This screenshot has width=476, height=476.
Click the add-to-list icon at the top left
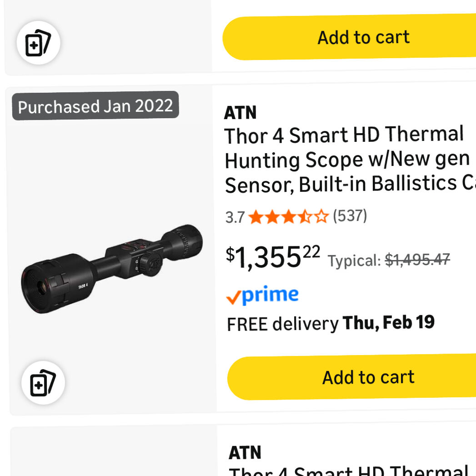click(39, 42)
